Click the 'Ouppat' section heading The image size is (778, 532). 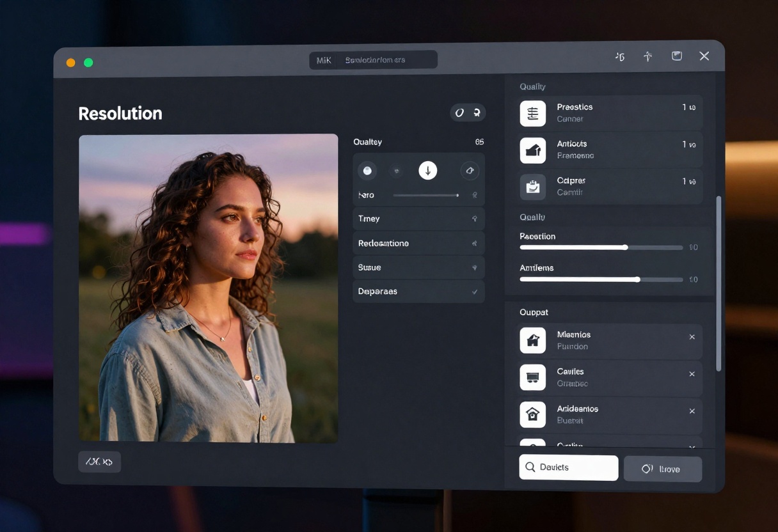click(x=534, y=312)
